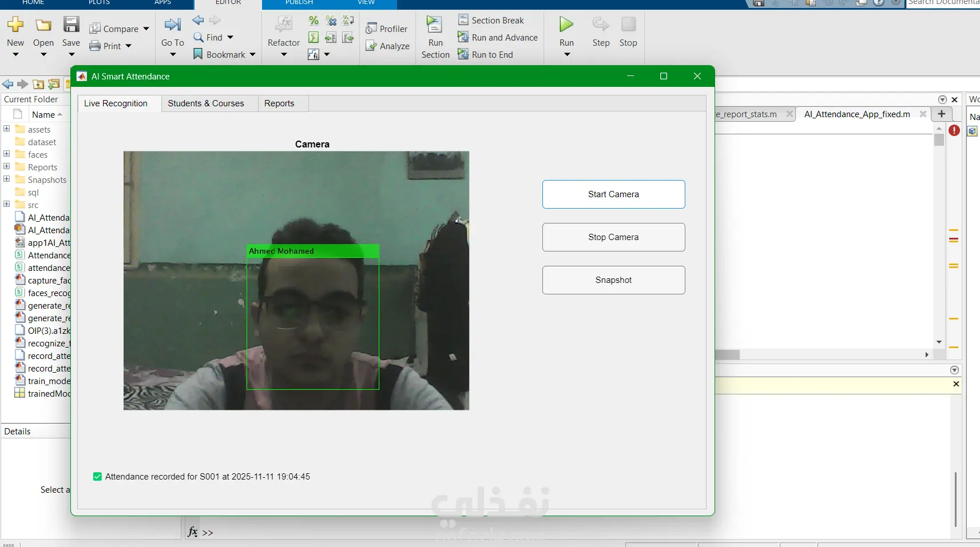
Task: Comment lines with the percent icon
Action: [x=314, y=21]
